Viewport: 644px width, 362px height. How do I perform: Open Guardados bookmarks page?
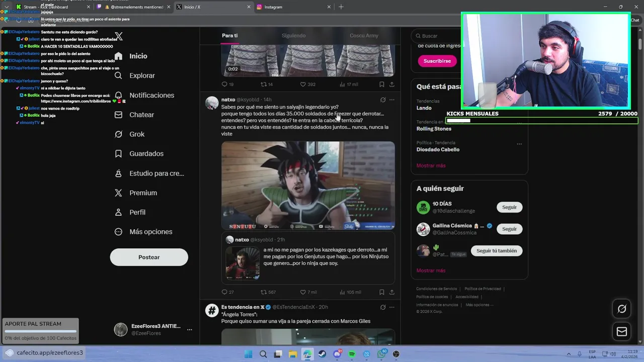(139, 153)
